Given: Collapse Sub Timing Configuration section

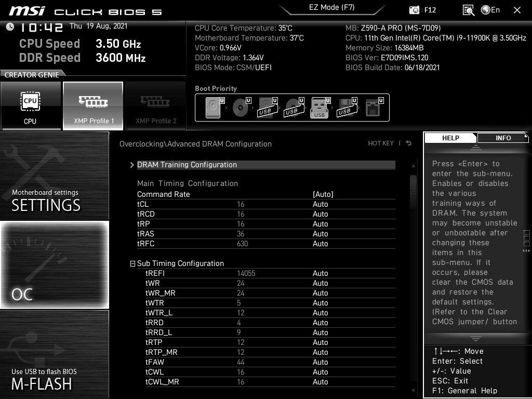Looking at the screenshot, I should click(132, 263).
